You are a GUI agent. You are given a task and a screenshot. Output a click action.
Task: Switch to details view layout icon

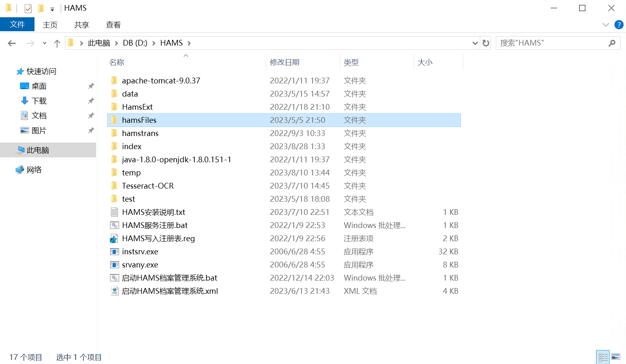[x=603, y=357]
